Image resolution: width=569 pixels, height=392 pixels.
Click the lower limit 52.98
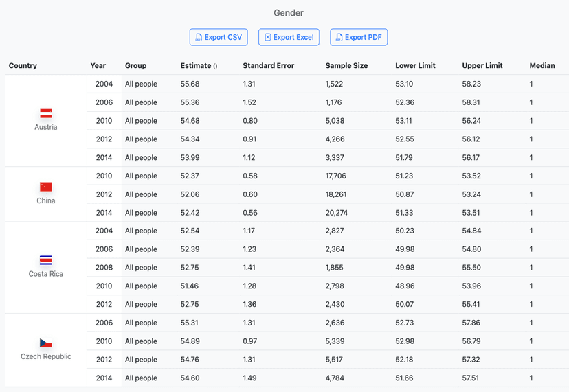point(405,341)
